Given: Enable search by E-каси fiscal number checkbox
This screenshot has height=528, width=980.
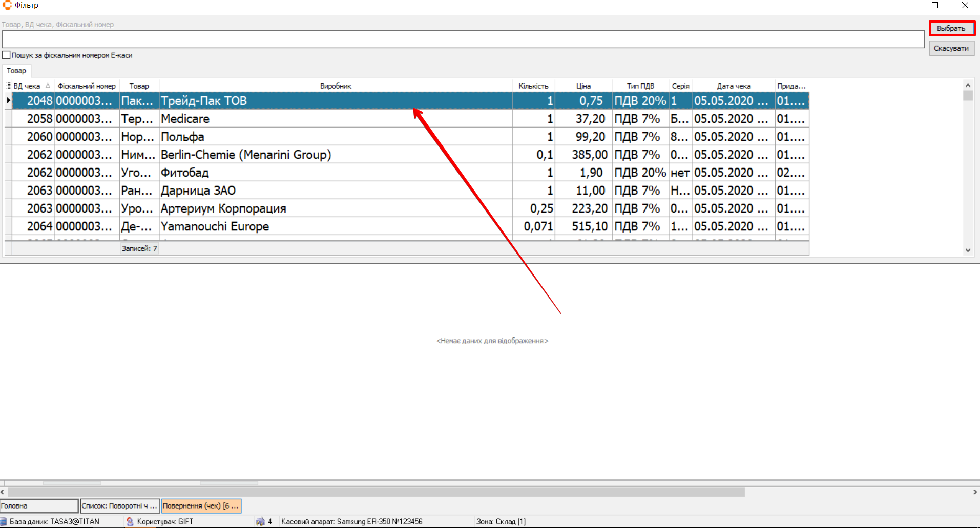Looking at the screenshot, I should [7, 55].
